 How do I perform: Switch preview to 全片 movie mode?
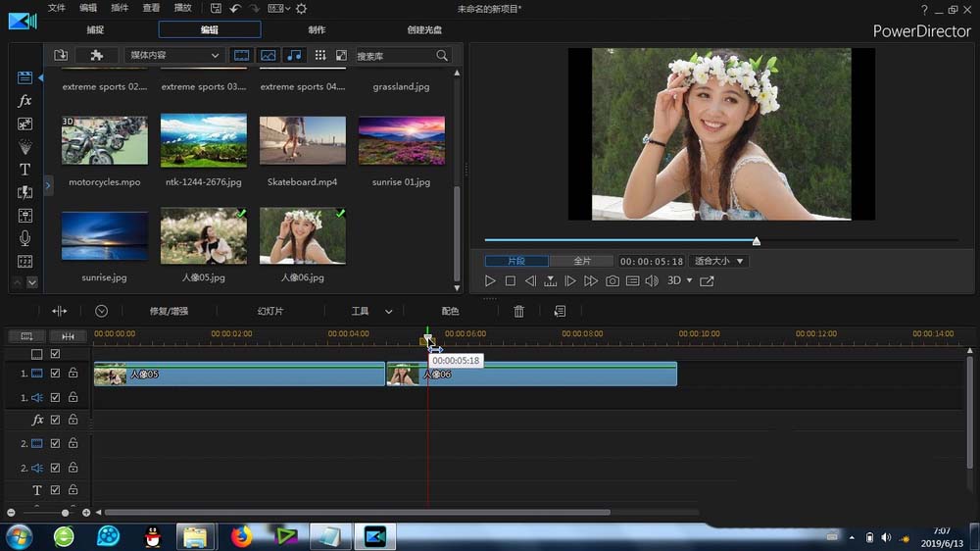[581, 262]
